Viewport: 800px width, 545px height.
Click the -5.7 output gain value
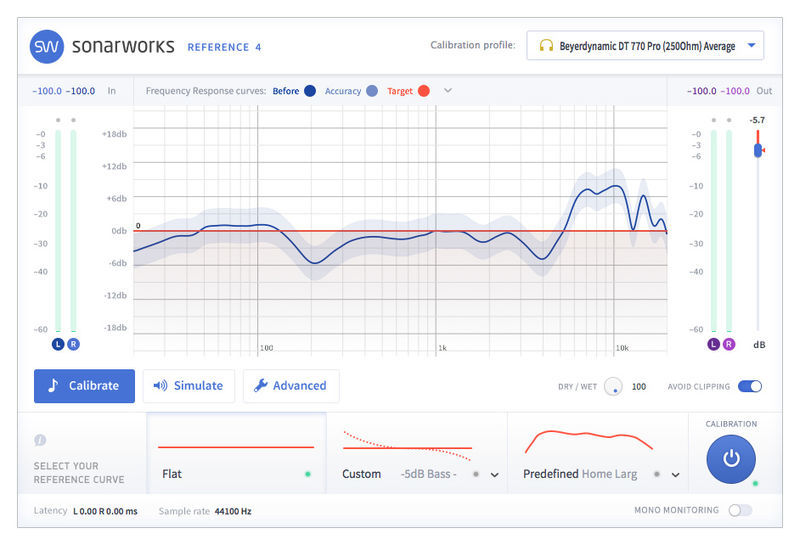757,120
